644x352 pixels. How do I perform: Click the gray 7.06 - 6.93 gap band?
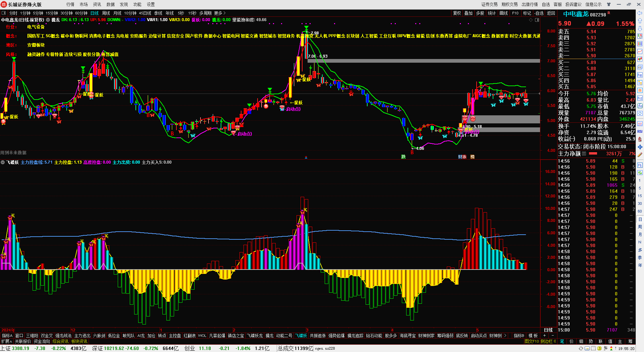(x=424, y=61)
